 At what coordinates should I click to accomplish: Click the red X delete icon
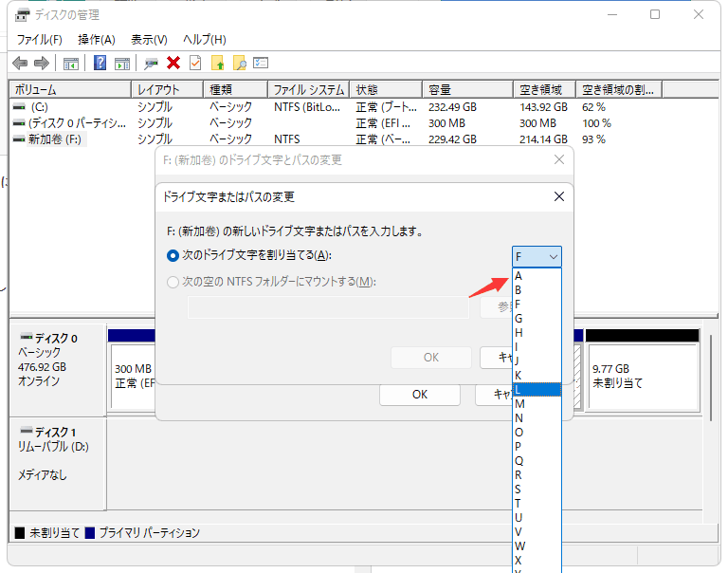pyautogui.click(x=173, y=63)
